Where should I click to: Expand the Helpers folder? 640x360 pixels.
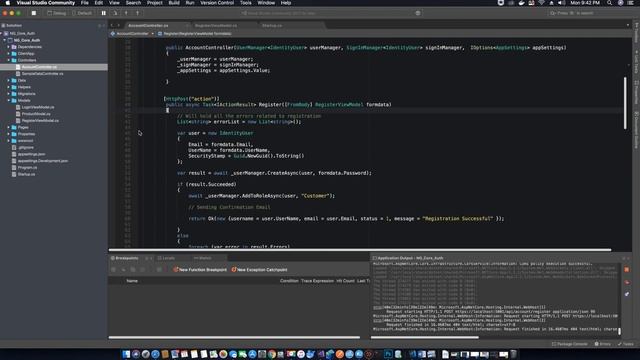tap(9, 87)
